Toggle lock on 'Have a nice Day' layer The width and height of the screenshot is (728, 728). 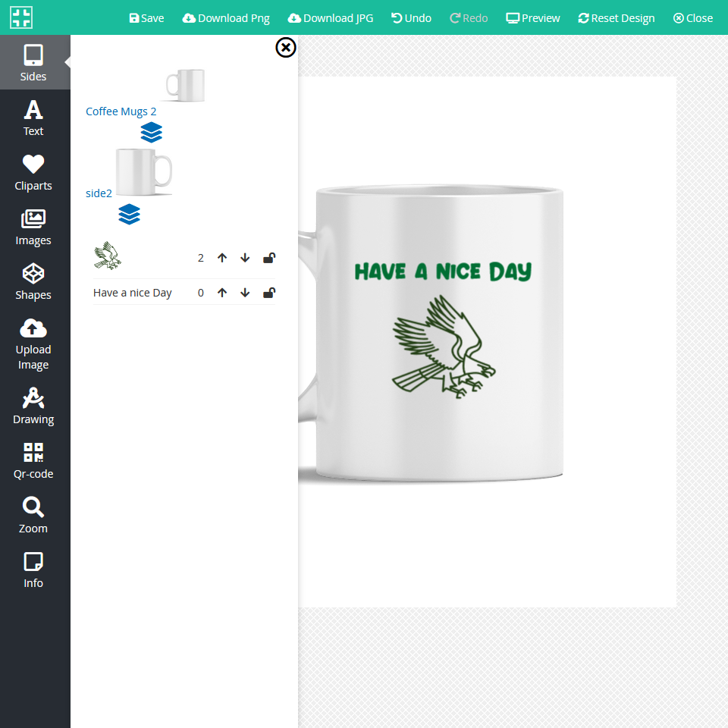[268, 293]
